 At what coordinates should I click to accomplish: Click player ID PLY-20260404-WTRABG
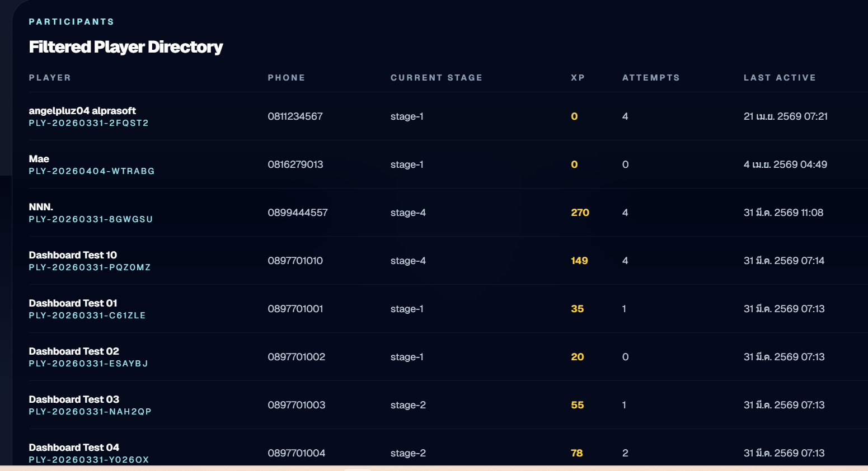click(92, 171)
